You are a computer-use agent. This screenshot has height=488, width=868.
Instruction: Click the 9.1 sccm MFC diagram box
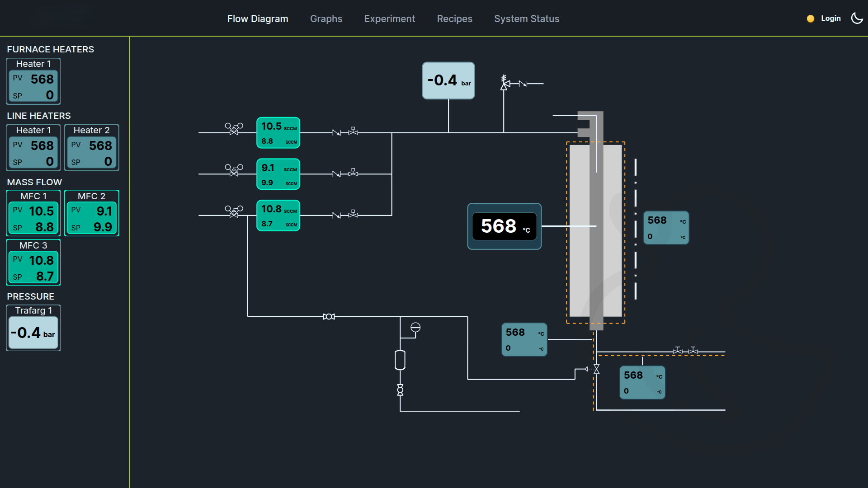(x=278, y=174)
